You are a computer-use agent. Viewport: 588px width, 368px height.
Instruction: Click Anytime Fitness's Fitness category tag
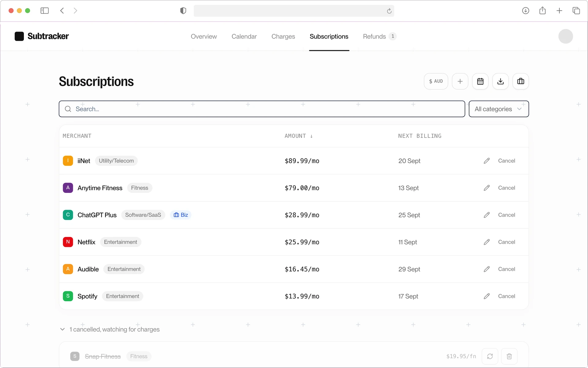(x=140, y=188)
